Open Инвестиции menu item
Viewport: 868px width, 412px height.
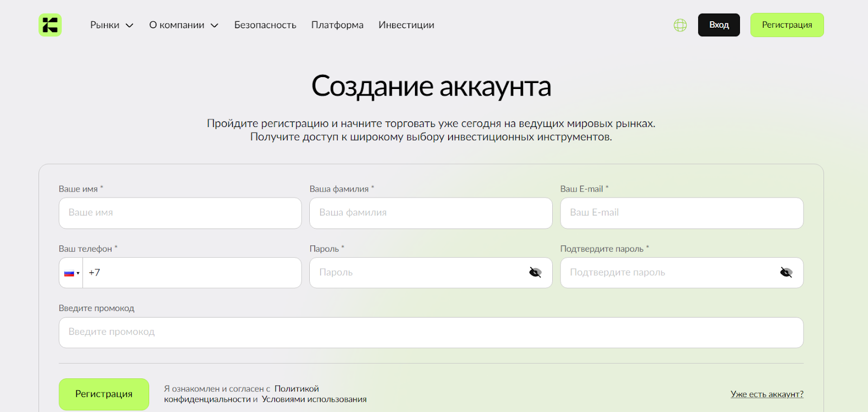click(x=406, y=25)
